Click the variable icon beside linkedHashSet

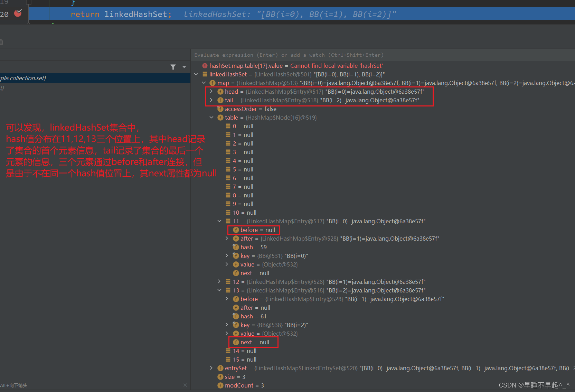pyautogui.click(x=205, y=74)
